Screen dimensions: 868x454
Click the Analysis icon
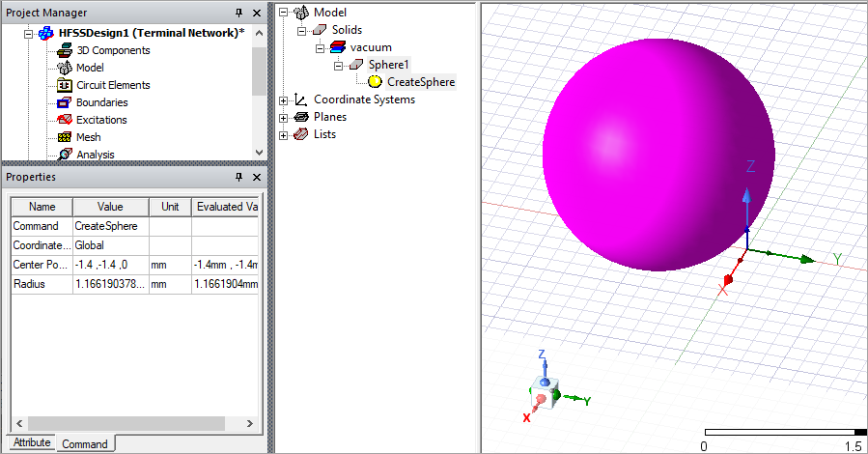click(65, 155)
